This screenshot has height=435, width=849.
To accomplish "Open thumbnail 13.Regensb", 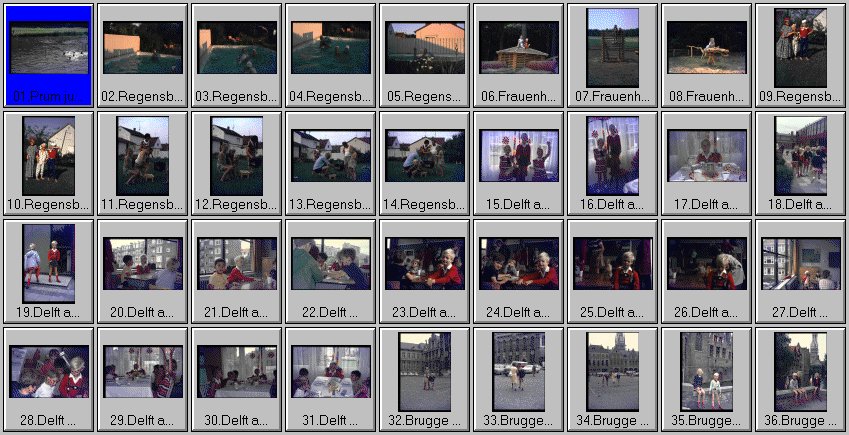I will pyautogui.click(x=331, y=156).
